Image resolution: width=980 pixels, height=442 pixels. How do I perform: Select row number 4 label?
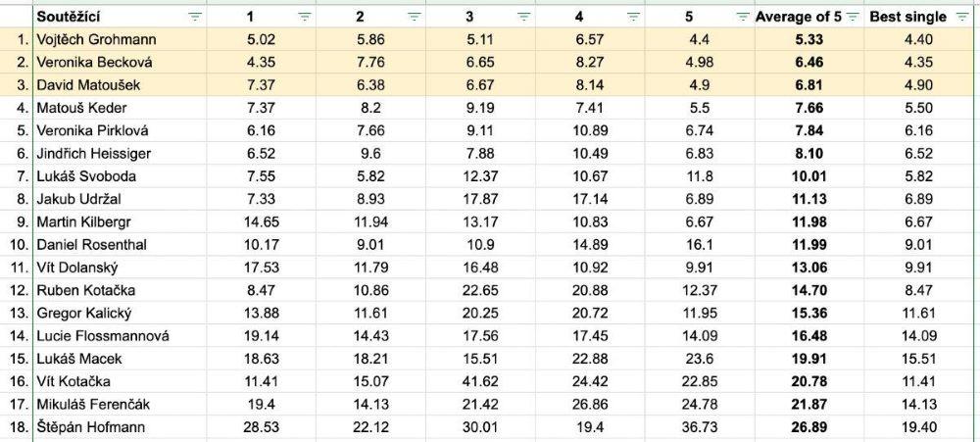tap(17, 108)
